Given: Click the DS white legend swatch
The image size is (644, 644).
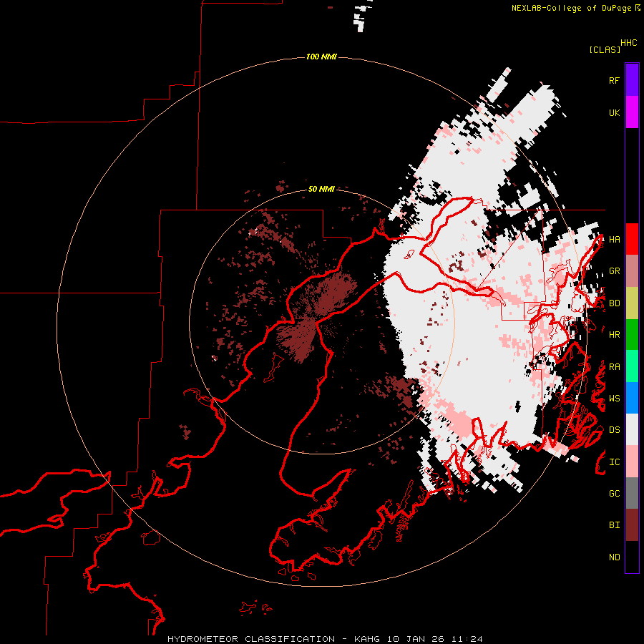Looking at the screenshot, I should (632, 429).
